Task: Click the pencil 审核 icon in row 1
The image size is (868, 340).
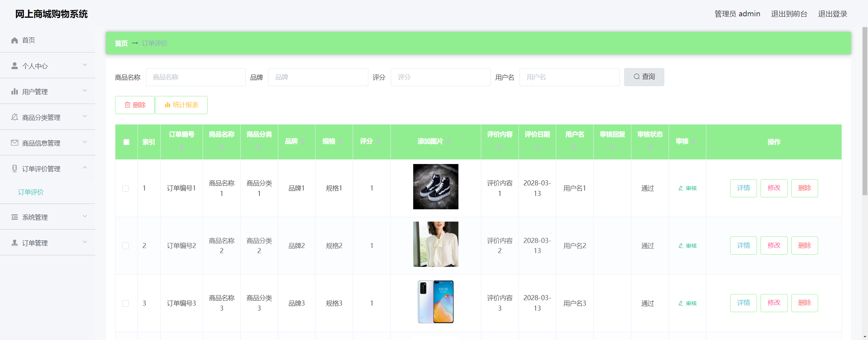Action: [681, 188]
